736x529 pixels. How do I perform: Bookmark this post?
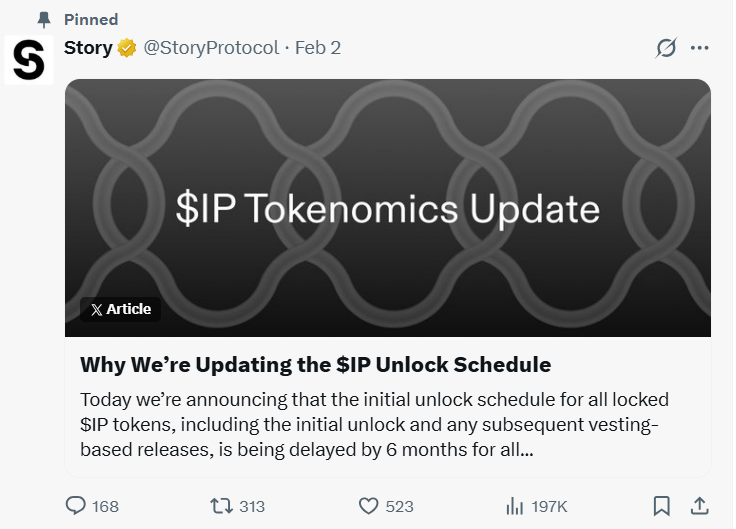(x=661, y=506)
